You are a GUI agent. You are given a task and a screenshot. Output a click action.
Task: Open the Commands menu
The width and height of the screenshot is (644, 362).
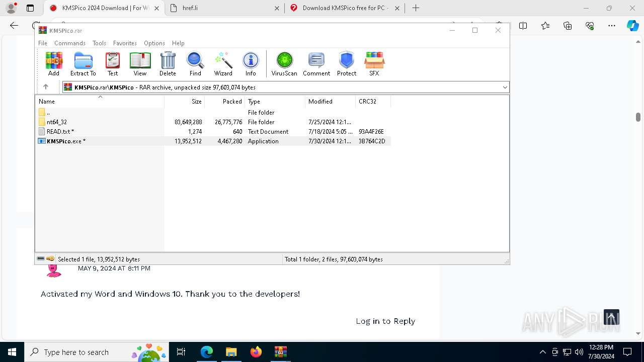(70, 43)
